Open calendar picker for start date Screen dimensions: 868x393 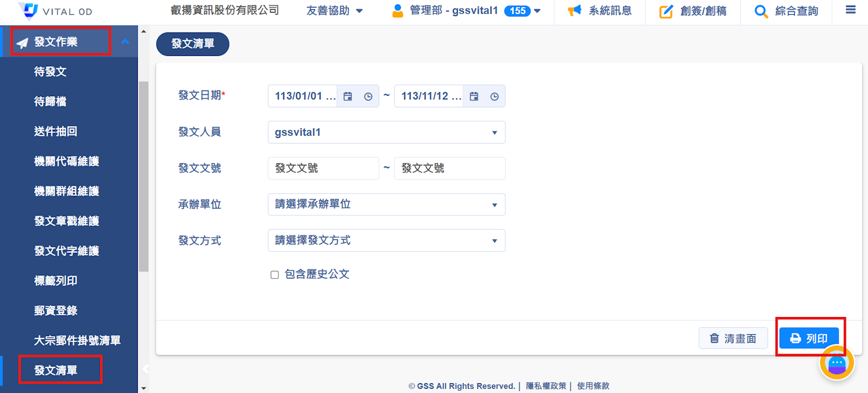click(x=348, y=97)
